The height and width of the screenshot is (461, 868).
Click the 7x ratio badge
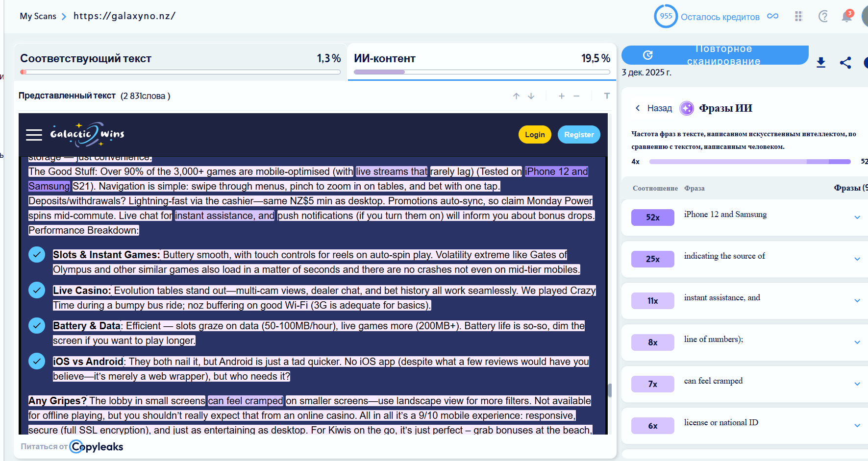tap(653, 384)
